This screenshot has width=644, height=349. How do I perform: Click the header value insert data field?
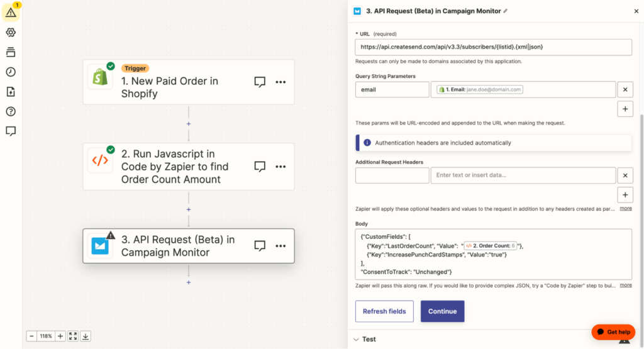pyautogui.click(x=523, y=175)
